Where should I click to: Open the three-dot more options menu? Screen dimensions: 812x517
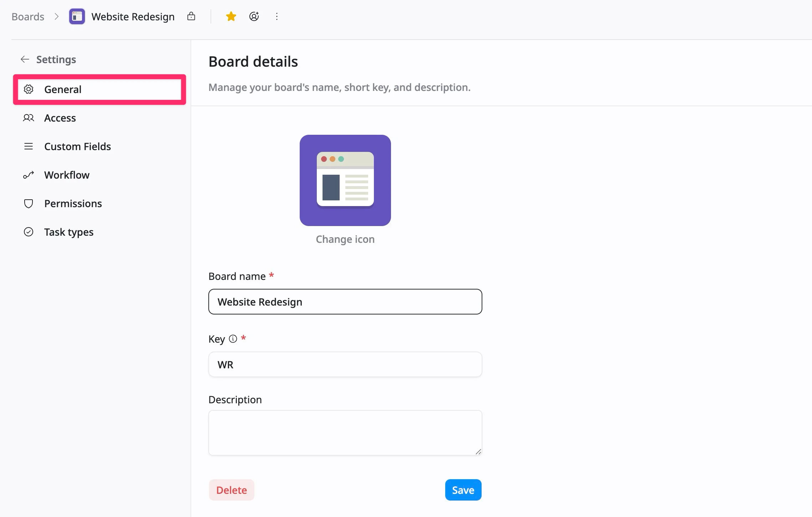(277, 16)
